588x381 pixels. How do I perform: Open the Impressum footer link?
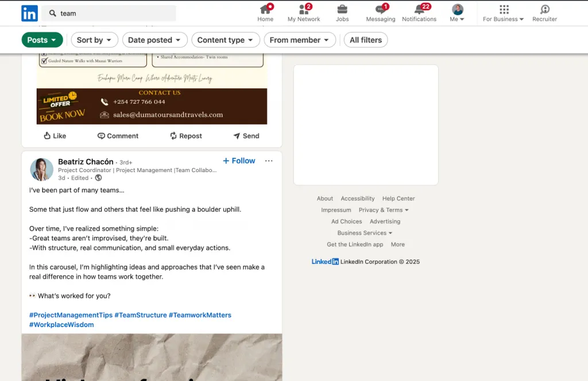point(336,210)
